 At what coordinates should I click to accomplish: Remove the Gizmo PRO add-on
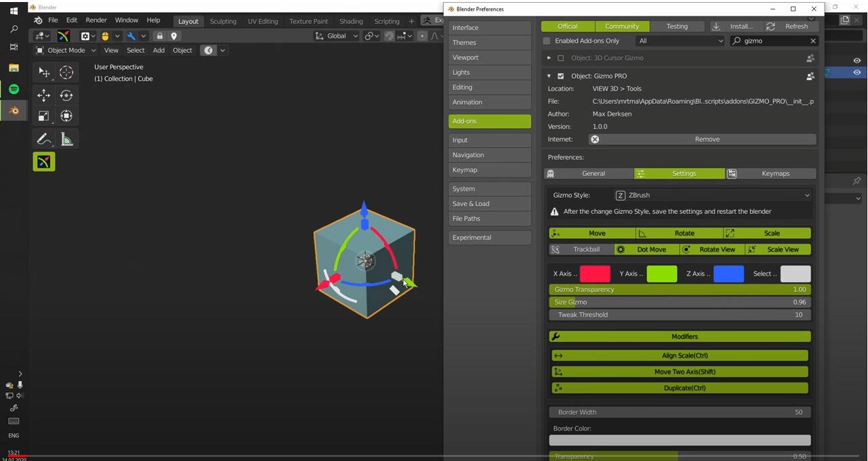tap(703, 139)
